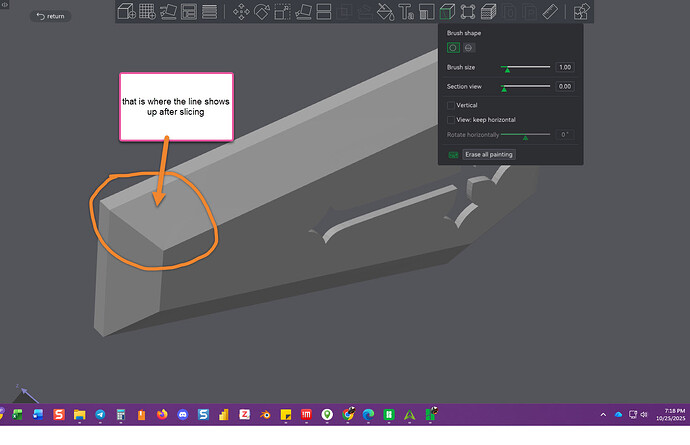Select the paint bucket Color Painting tool
The height and width of the screenshot is (445, 690).
point(386,12)
